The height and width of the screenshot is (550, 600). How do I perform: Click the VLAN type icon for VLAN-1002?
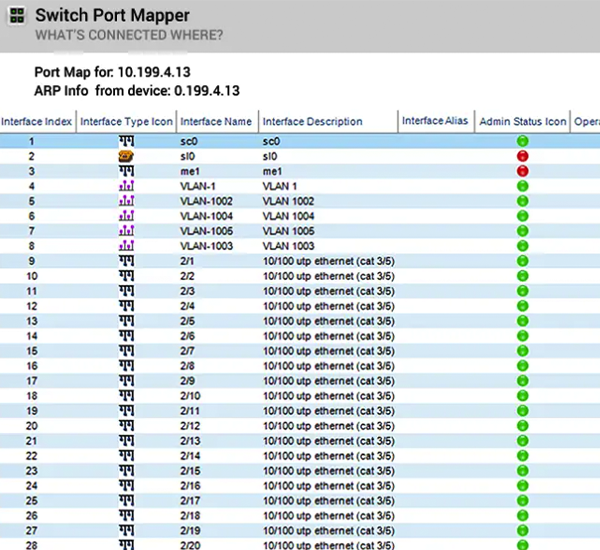(127, 201)
